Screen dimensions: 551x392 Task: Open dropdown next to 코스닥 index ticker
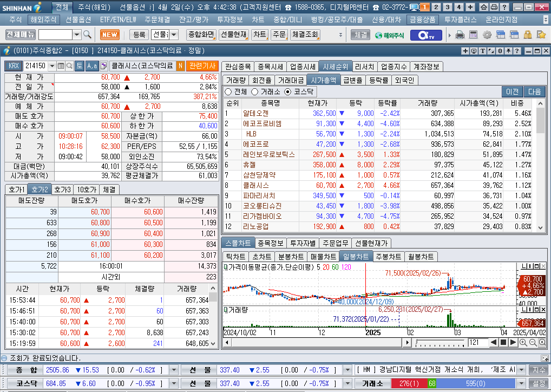[174, 383]
